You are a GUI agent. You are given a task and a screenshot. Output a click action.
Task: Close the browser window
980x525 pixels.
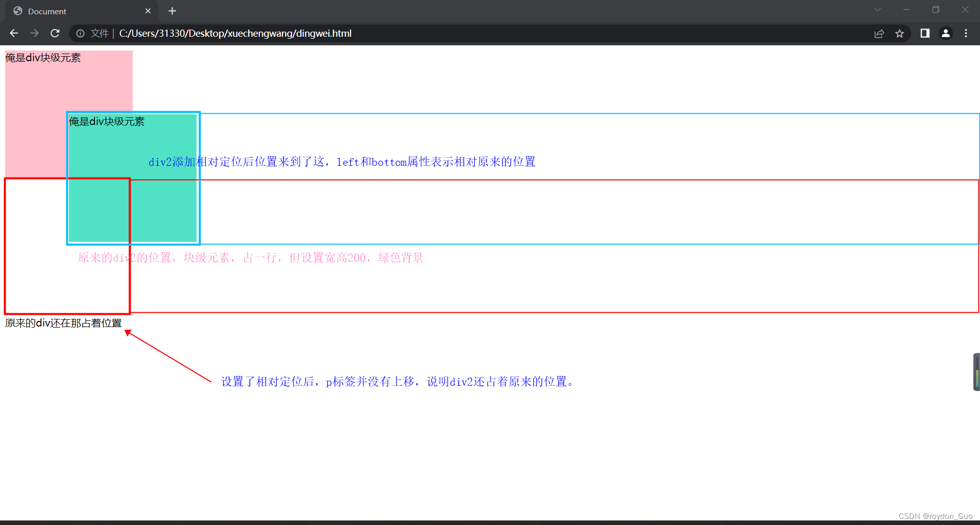965,10
